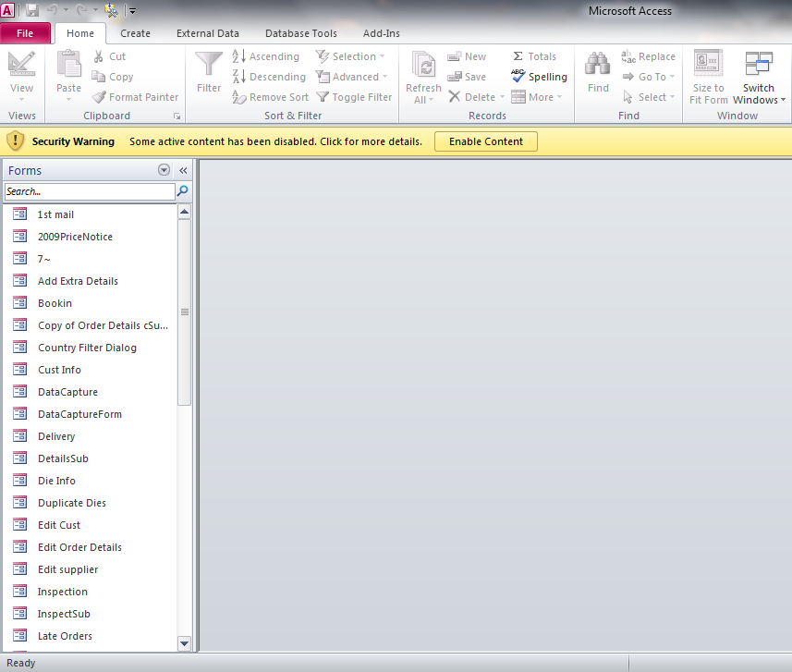Open the File tab
The width and height of the screenshot is (792, 672).
pyautogui.click(x=25, y=33)
